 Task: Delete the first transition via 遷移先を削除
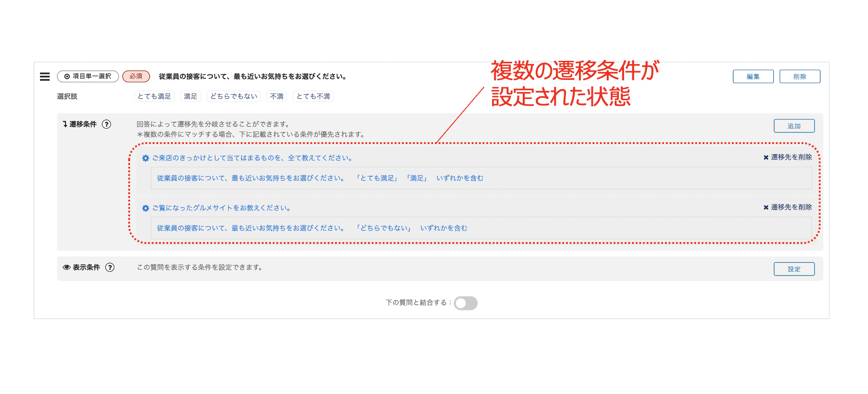tap(788, 158)
